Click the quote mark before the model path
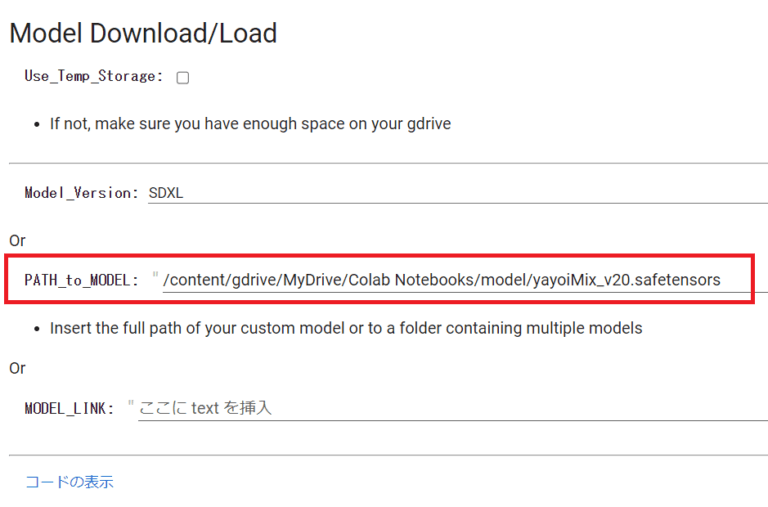Image resolution: width=768 pixels, height=507 pixels. tap(155, 275)
